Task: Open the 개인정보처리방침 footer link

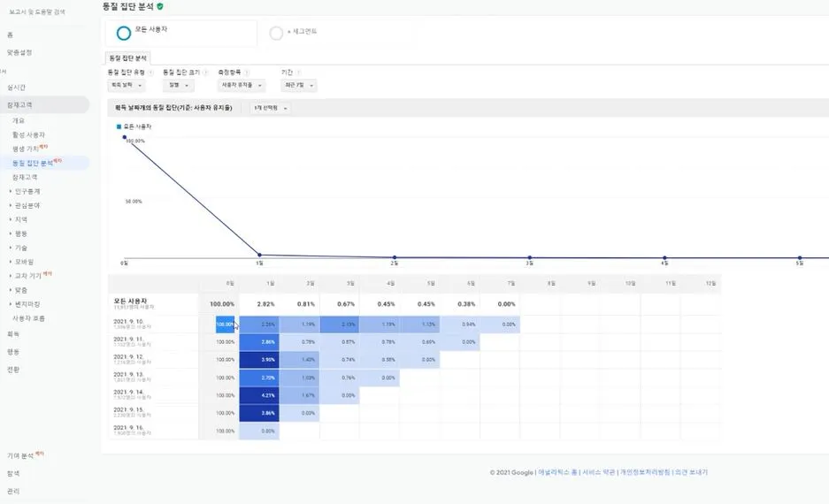Action: 645,472
